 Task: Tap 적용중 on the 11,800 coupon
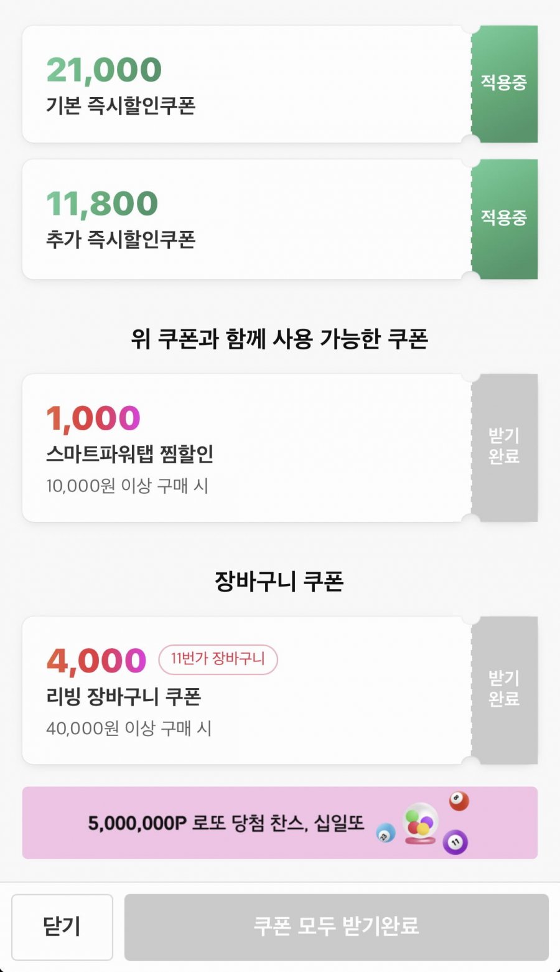tap(504, 218)
